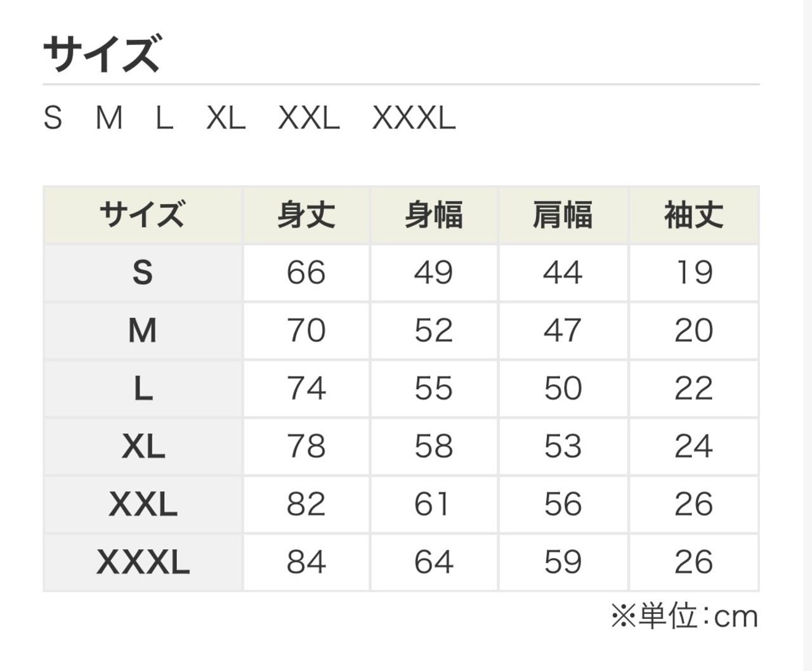Click the 肩幅 column header

[563, 215]
